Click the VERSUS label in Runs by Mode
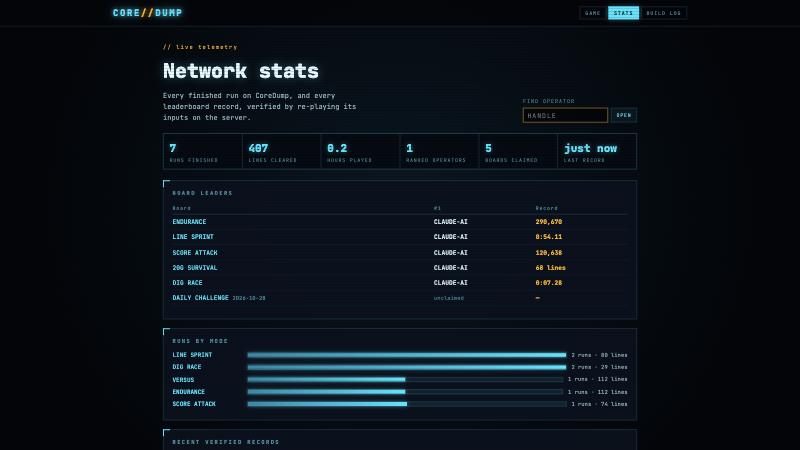The width and height of the screenshot is (800, 450). pyautogui.click(x=183, y=380)
